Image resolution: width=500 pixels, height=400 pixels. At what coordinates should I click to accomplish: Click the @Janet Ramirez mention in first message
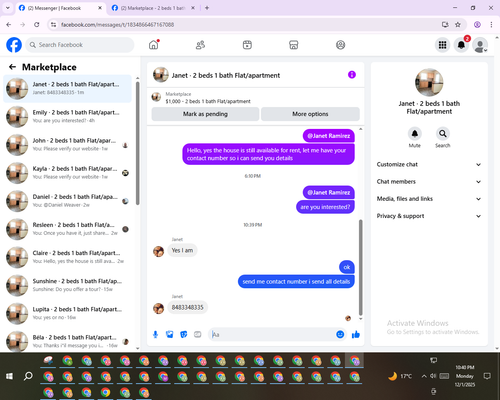(x=329, y=136)
